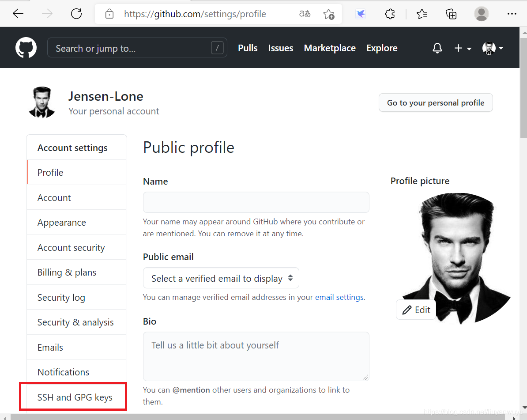Open the Account settings page
527x420 pixels.
coord(77,197)
